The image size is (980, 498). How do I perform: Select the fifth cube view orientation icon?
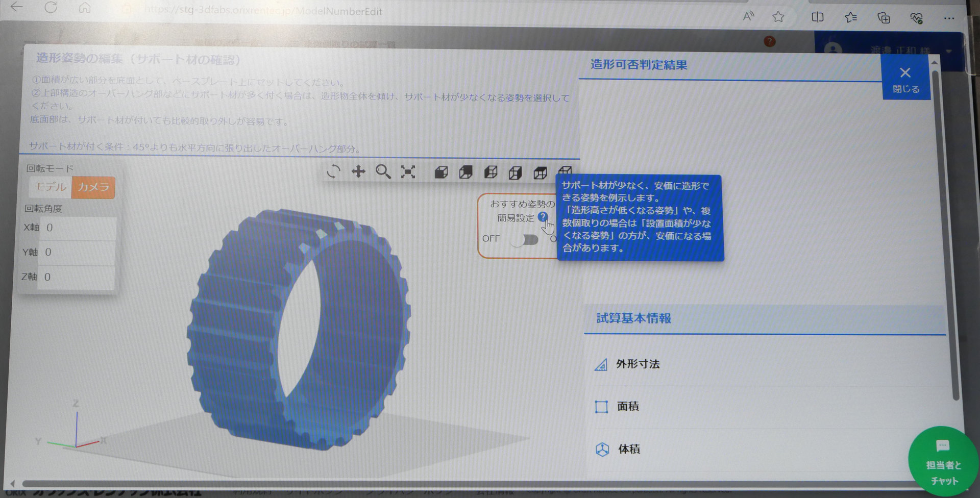click(x=540, y=173)
